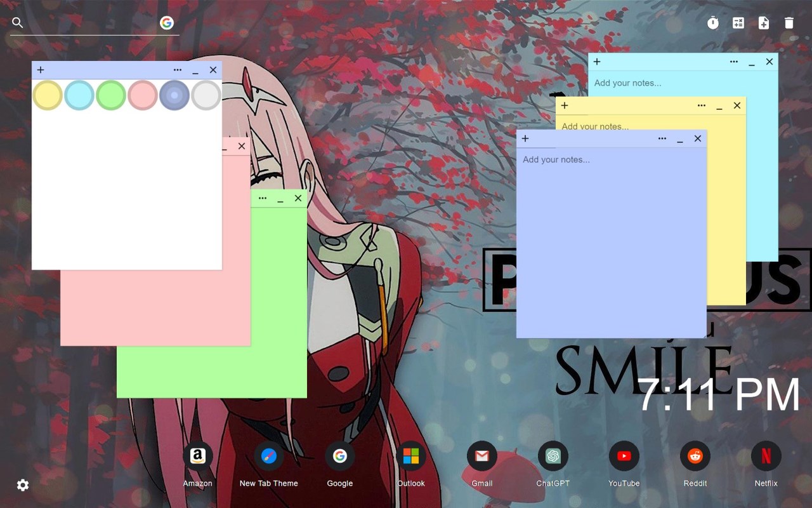Open settings gear icon
This screenshot has height=508, width=812.
pos(23,485)
